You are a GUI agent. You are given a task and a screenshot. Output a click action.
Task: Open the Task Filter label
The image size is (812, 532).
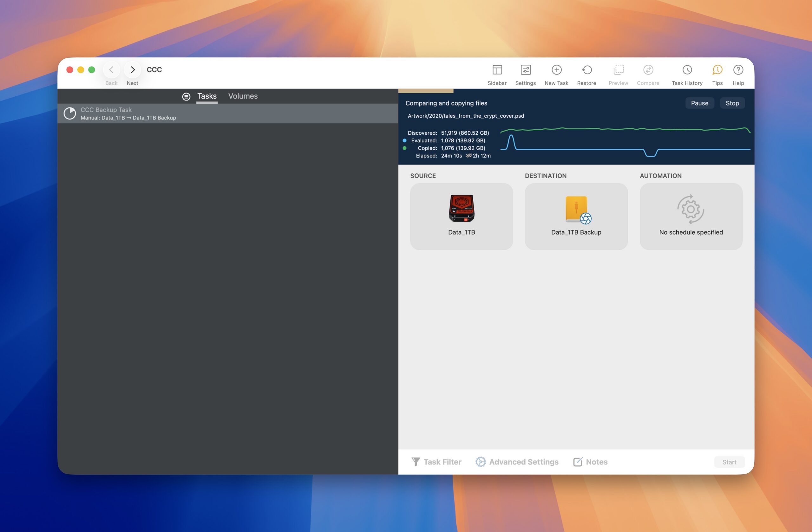442,462
